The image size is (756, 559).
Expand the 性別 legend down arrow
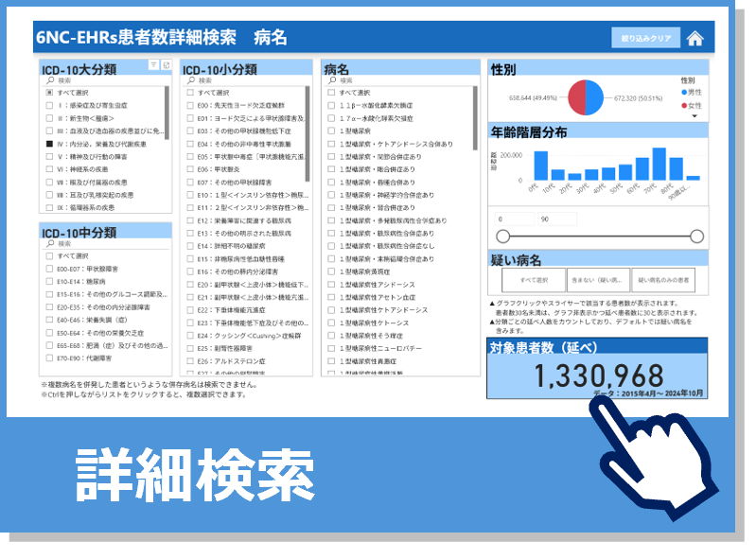pyautogui.click(x=694, y=116)
